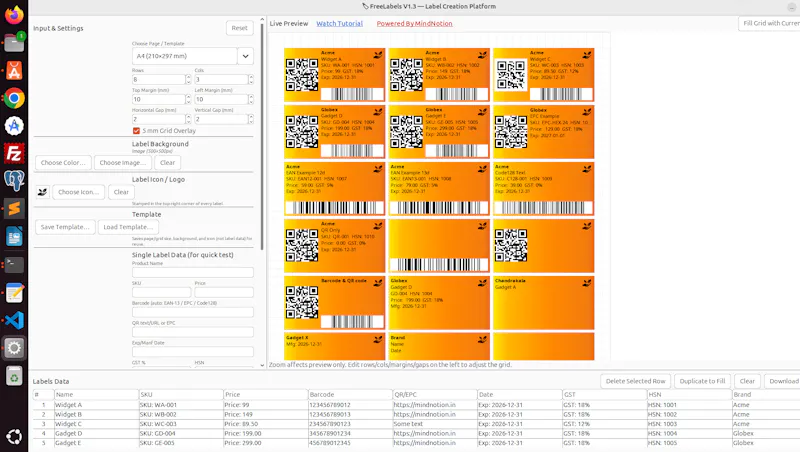The height and width of the screenshot is (452, 800).
Task: Select the Price: 89.50 cell
Action: [x=266, y=424]
